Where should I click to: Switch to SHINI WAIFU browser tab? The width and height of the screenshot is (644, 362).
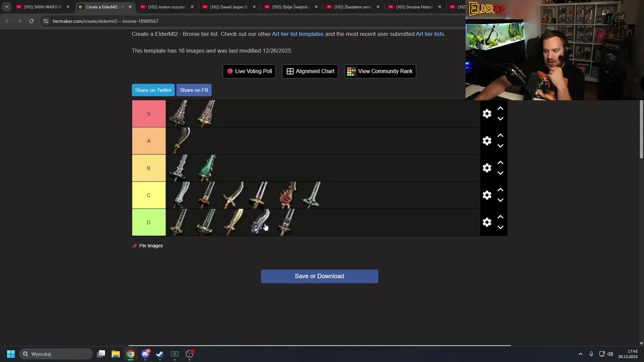click(43, 7)
